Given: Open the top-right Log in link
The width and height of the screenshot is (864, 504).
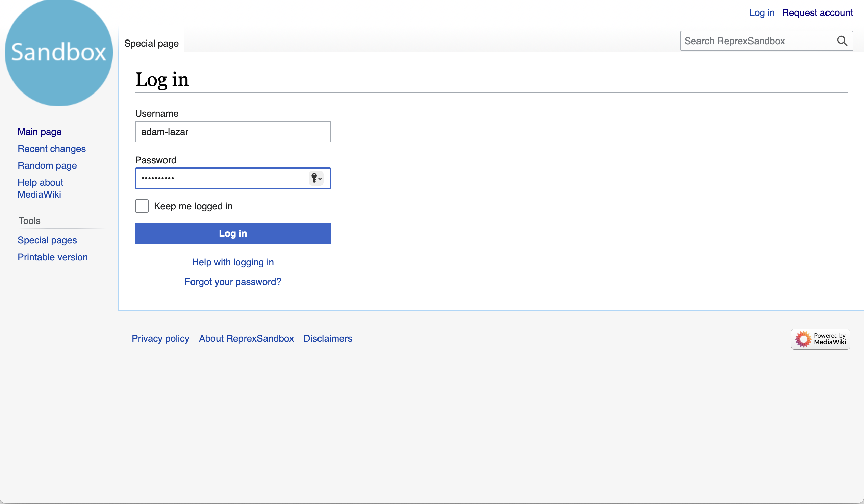Looking at the screenshot, I should 761,13.
